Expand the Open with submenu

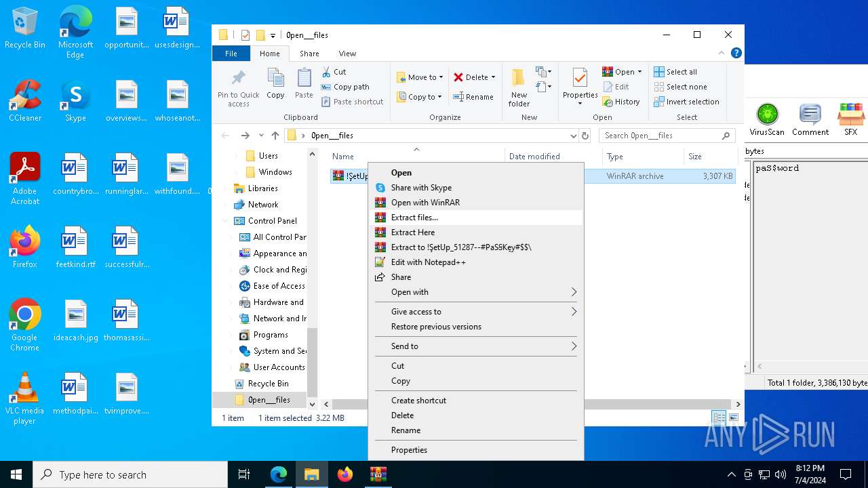coord(476,292)
